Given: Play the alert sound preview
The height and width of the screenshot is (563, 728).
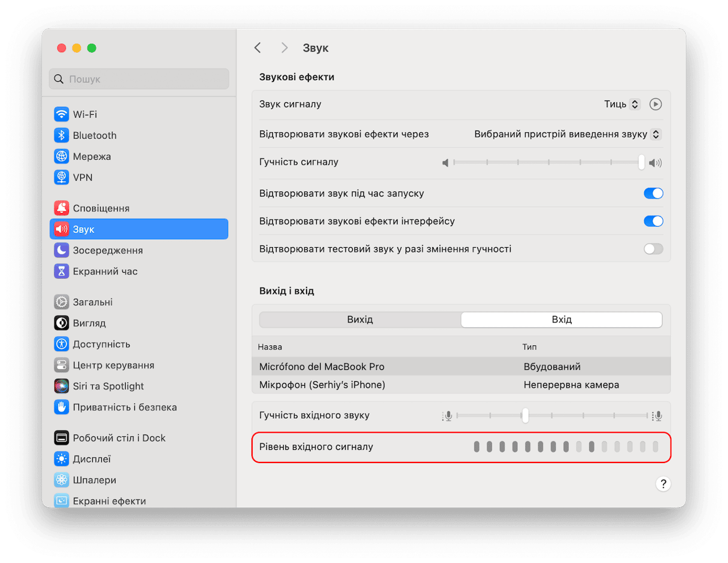Looking at the screenshot, I should point(656,104).
